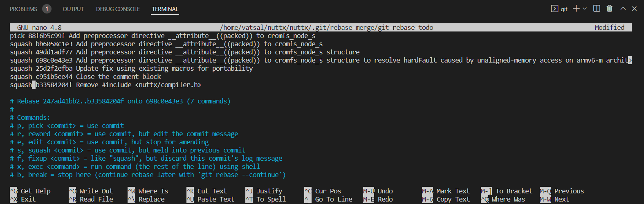Click the squash 25d2f2efba Update fix line
Screen dimensions: 644x204
point(131,68)
